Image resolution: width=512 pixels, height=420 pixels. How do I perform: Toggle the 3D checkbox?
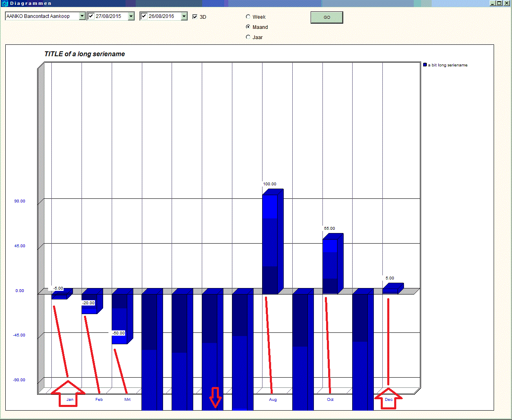click(x=195, y=17)
